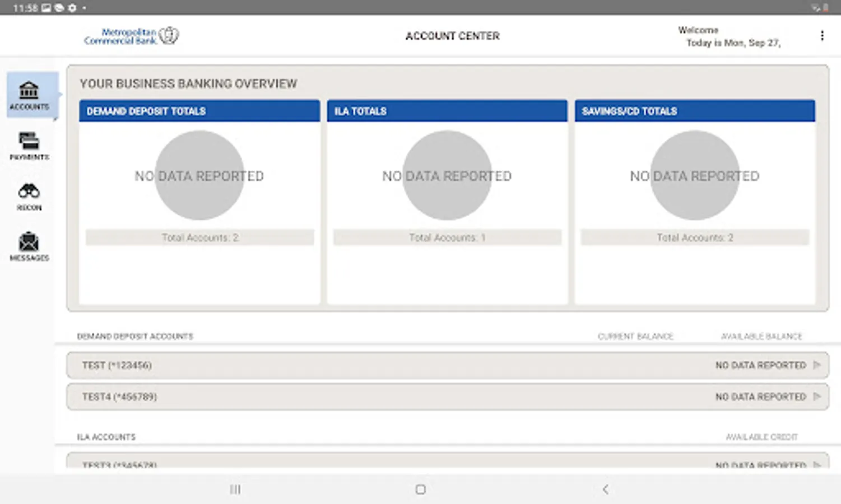Click the Demand Deposit Accounts section label
The image size is (841, 504).
point(135,336)
